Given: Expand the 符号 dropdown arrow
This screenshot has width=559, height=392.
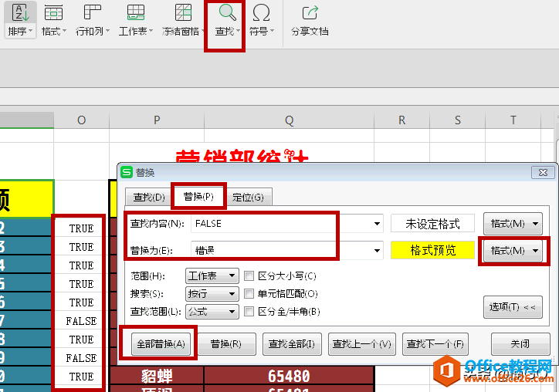Looking at the screenshot, I should (x=272, y=31).
